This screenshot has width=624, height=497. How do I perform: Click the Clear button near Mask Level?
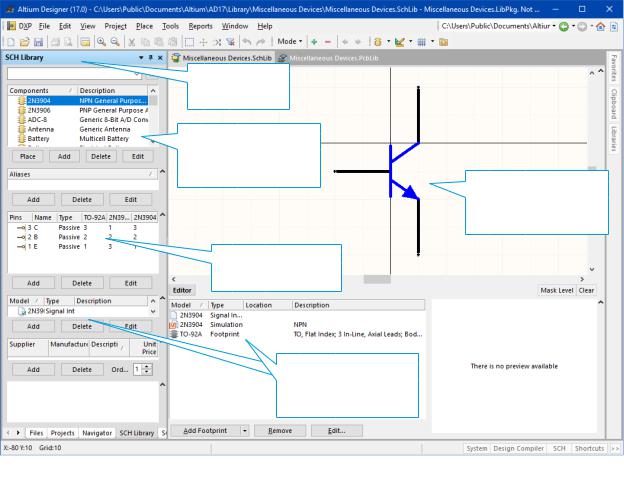[x=586, y=290]
